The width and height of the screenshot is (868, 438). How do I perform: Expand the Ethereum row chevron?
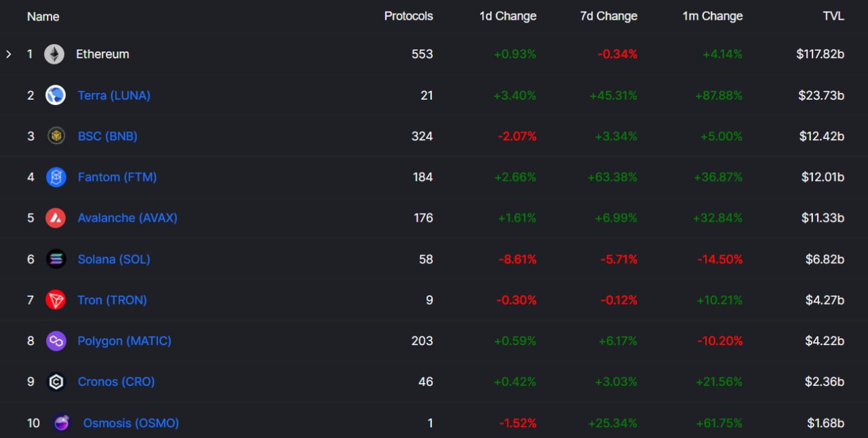pyautogui.click(x=9, y=54)
